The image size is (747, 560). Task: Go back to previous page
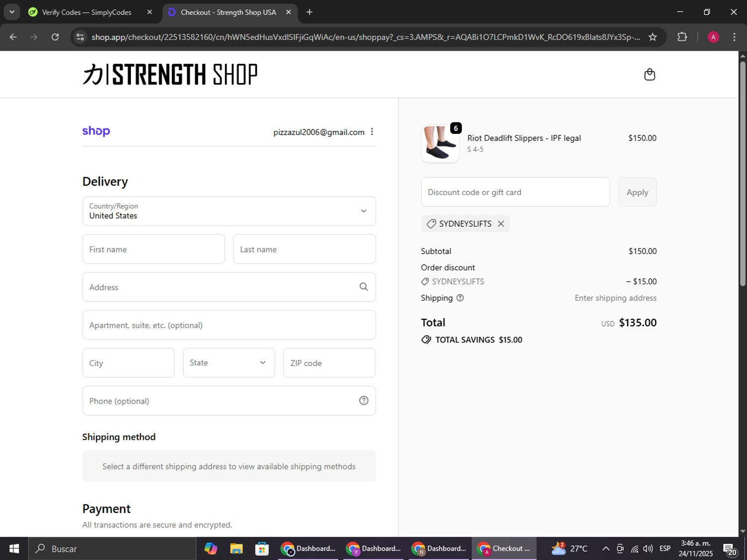(x=13, y=37)
